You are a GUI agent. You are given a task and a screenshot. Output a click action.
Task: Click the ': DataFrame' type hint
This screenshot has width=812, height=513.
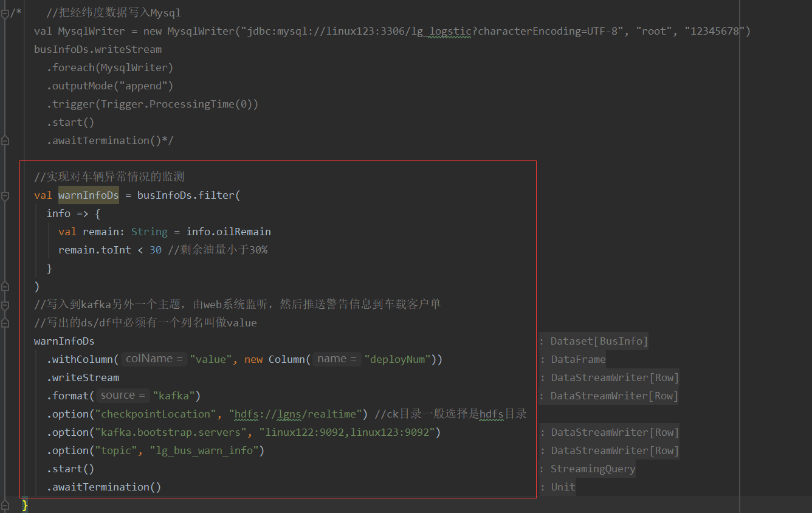(x=573, y=359)
